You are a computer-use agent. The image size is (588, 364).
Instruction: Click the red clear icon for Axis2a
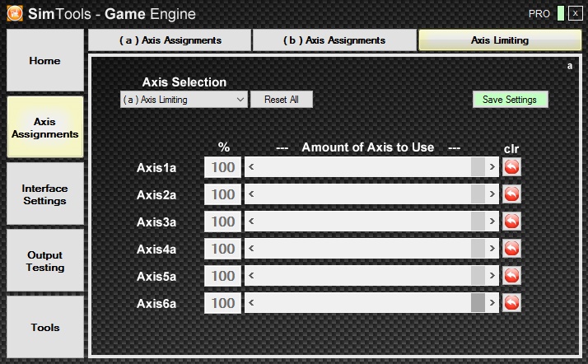(x=511, y=194)
